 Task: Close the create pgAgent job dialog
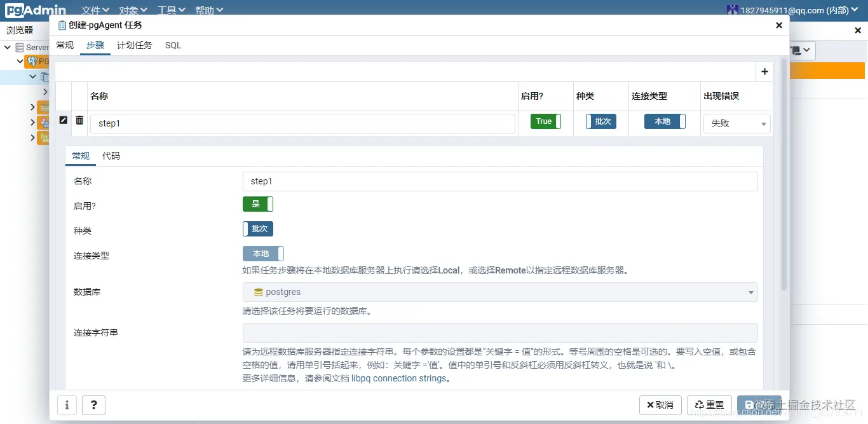pos(779,25)
